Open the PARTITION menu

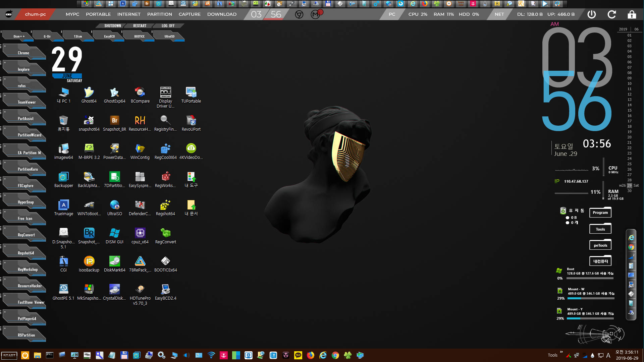click(x=160, y=14)
